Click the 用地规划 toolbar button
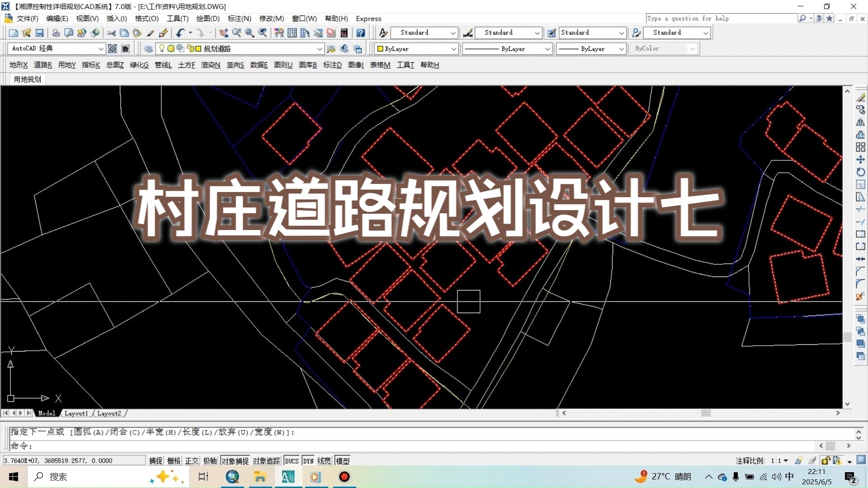This screenshot has width=868, height=488. click(x=26, y=79)
